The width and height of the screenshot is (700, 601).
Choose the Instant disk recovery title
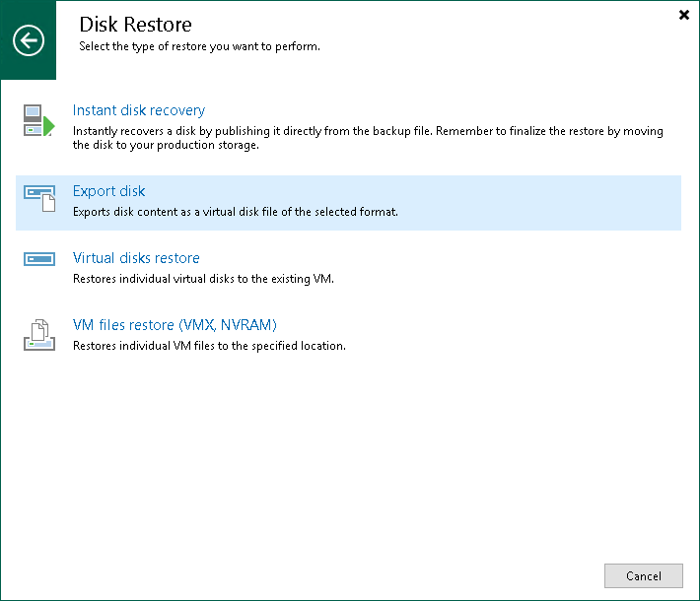(139, 110)
